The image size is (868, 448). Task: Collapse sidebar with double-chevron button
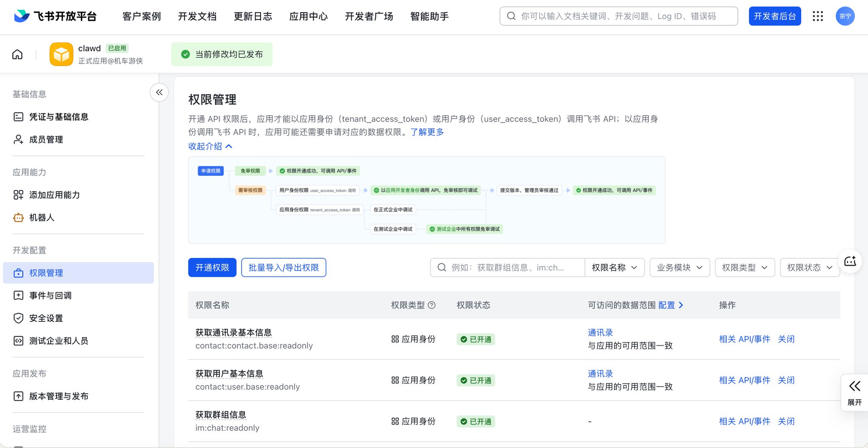[159, 92]
